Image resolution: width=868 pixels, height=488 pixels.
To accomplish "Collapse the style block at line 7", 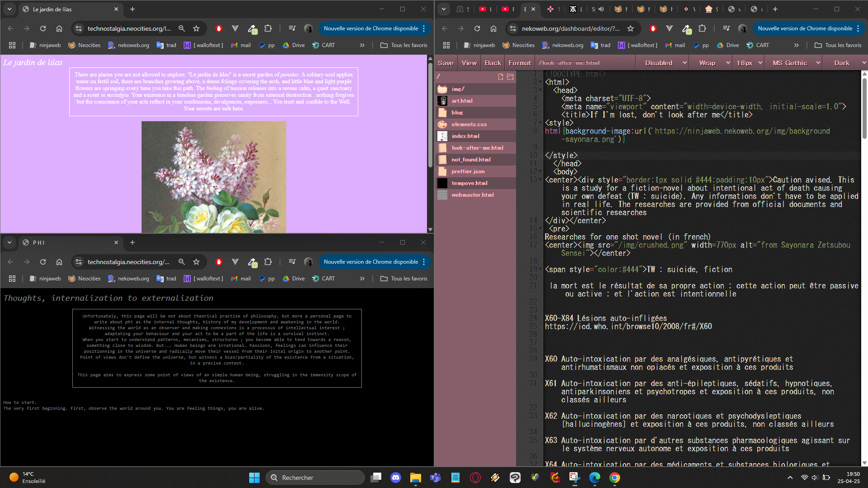I will point(541,123).
